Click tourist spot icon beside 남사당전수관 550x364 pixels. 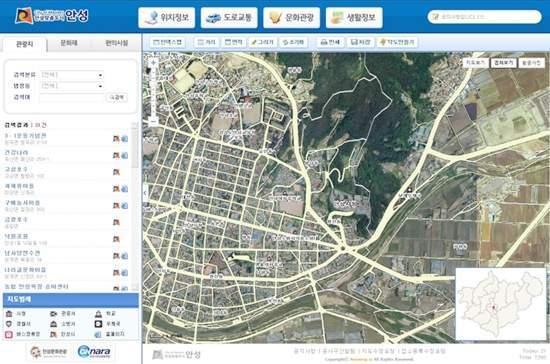tap(116, 256)
